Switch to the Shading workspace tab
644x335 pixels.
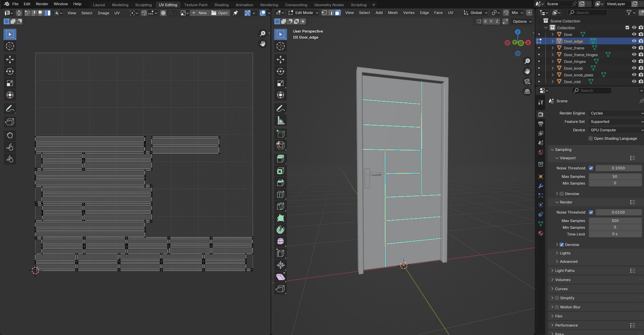point(221,5)
